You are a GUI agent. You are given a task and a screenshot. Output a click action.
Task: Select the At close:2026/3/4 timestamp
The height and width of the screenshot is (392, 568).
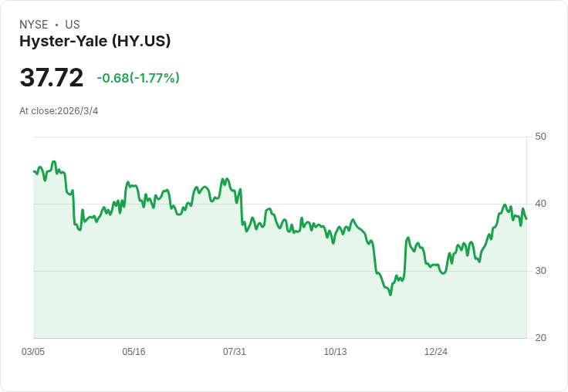click(x=59, y=111)
